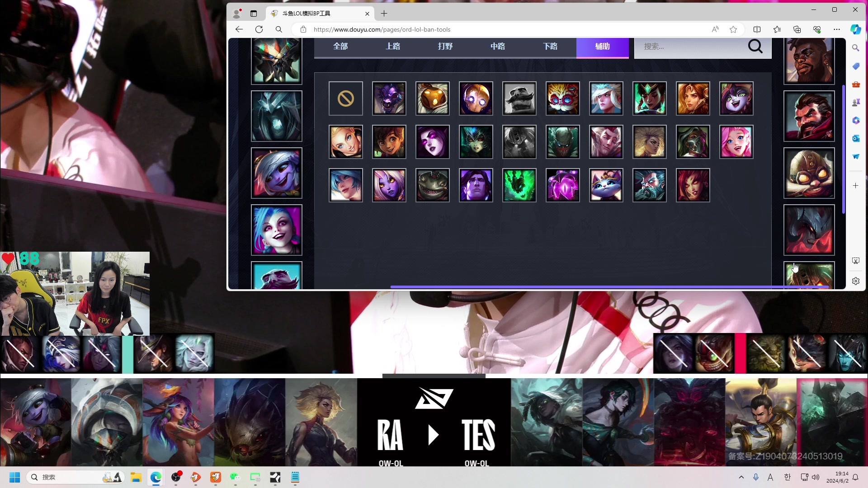Open File Explorer from taskbar
Screen dimensions: 868x488
pyautogui.click(x=136, y=477)
